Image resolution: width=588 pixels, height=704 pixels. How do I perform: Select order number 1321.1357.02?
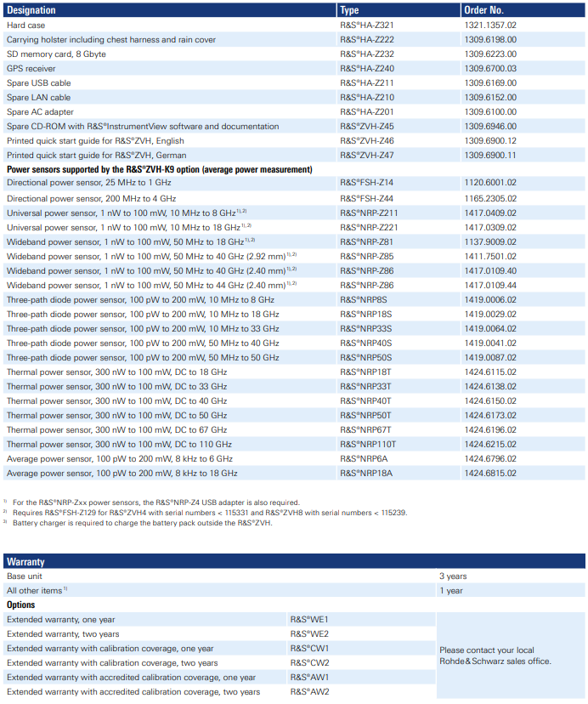point(490,26)
